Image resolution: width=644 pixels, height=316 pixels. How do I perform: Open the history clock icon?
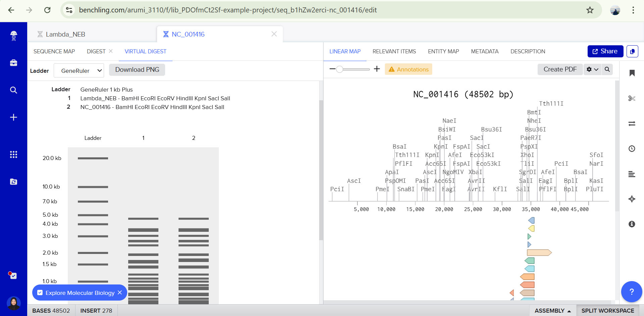pos(632,149)
